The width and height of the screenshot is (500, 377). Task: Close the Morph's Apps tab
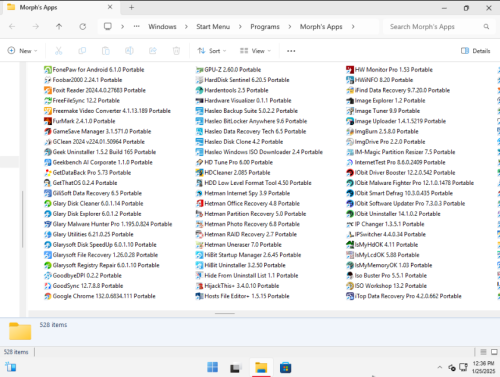(x=110, y=7)
